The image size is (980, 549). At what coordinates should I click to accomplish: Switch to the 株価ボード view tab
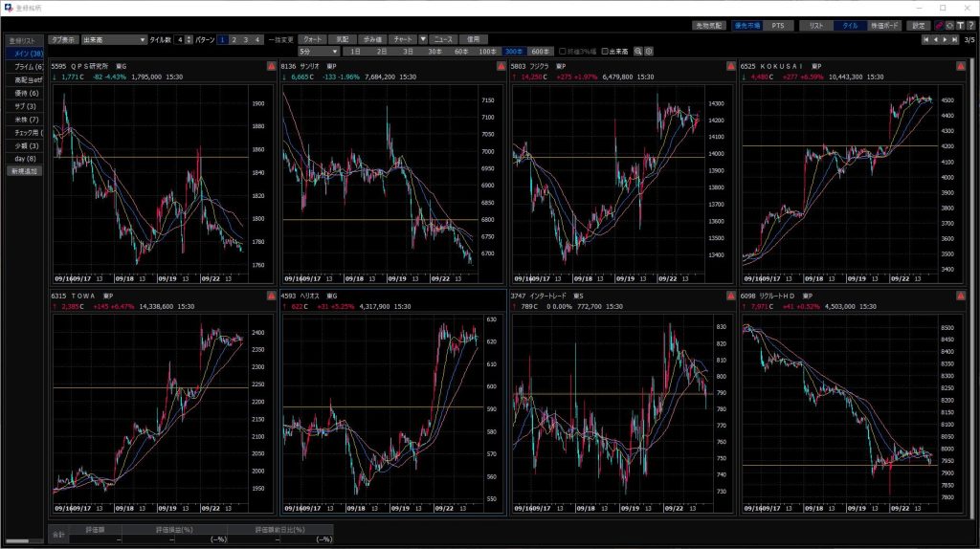tap(884, 26)
